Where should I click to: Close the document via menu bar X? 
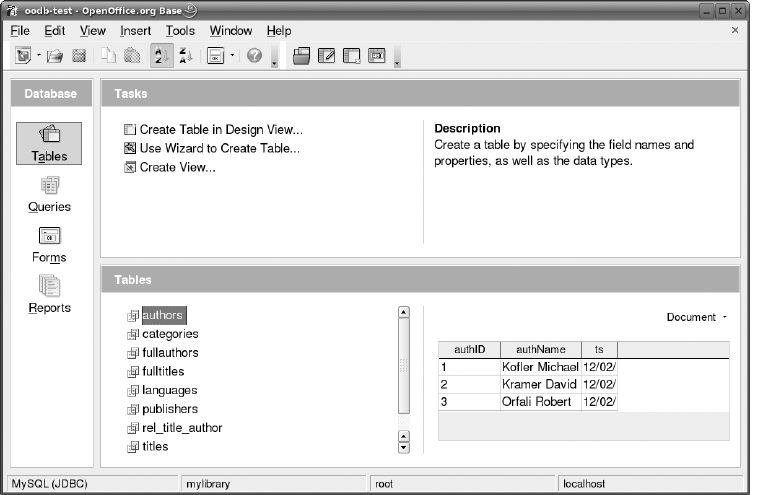tap(735, 30)
